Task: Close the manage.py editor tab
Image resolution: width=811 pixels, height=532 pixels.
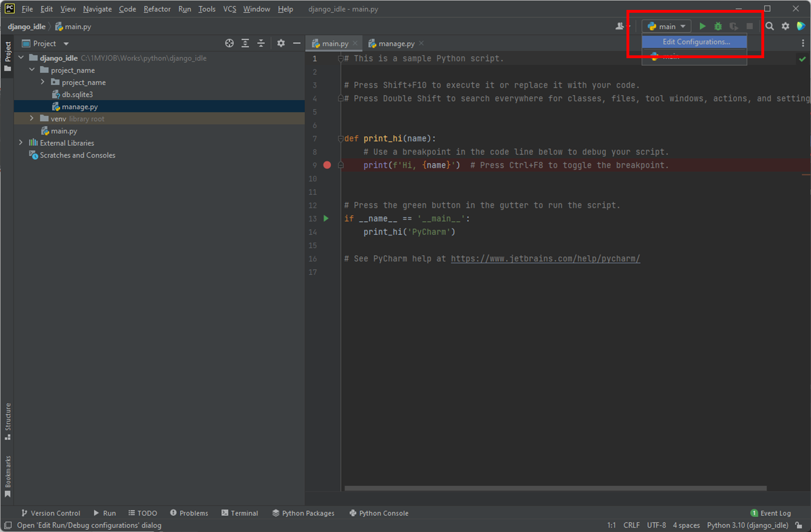Action: pyautogui.click(x=421, y=44)
